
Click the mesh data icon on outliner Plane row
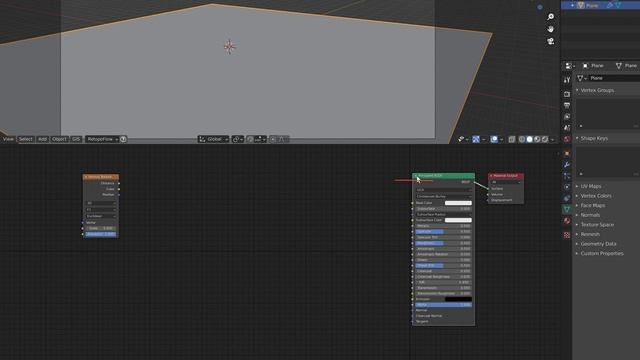(618, 5)
